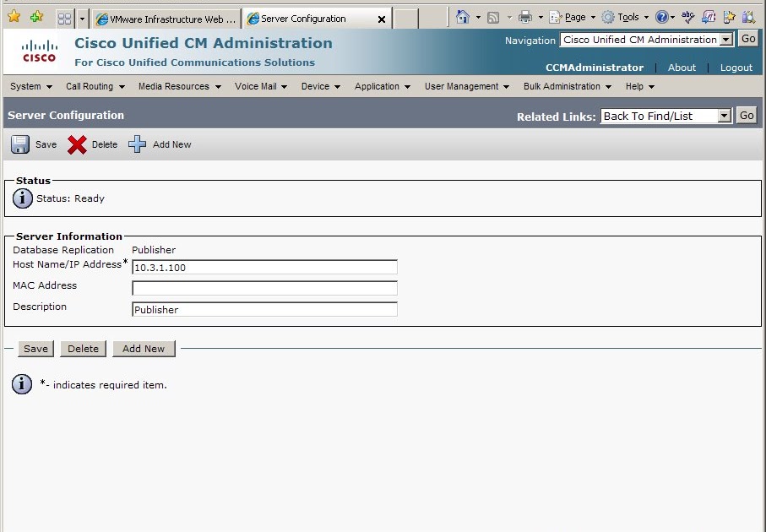Image resolution: width=766 pixels, height=532 pixels.
Task: Click the Print icon
Action: pos(525,18)
